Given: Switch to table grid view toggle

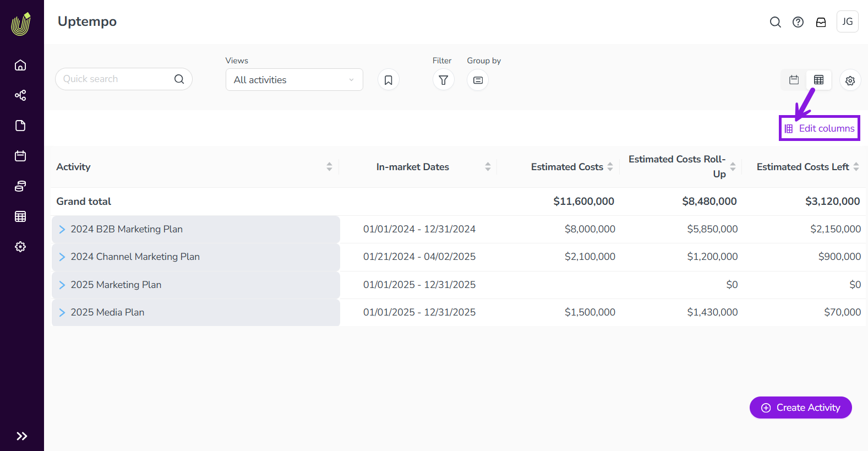Looking at the screenshot, I should (x=818, y=80).
